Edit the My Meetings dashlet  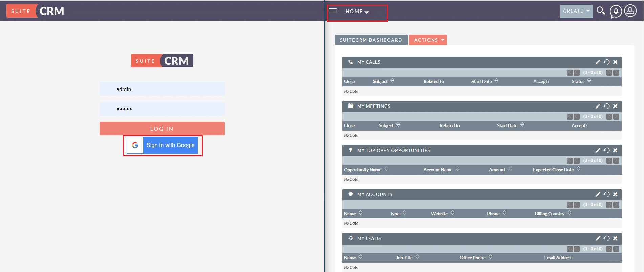coord(598,106)
